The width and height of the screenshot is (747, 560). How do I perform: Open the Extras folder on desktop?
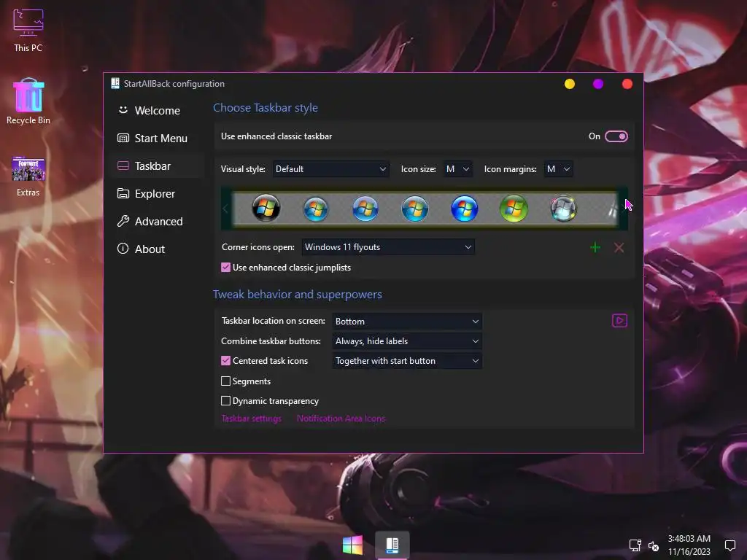click(28, 176)
